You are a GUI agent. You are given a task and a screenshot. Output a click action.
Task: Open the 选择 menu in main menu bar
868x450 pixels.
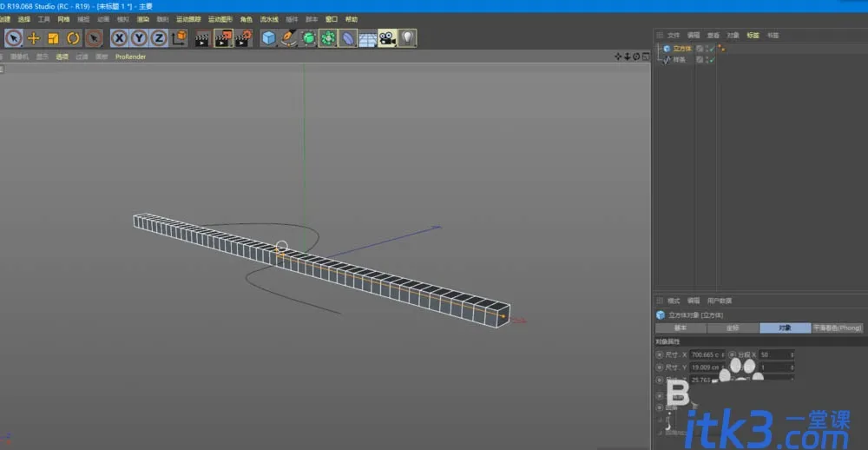pyautogui.click(x=24, y=19)
